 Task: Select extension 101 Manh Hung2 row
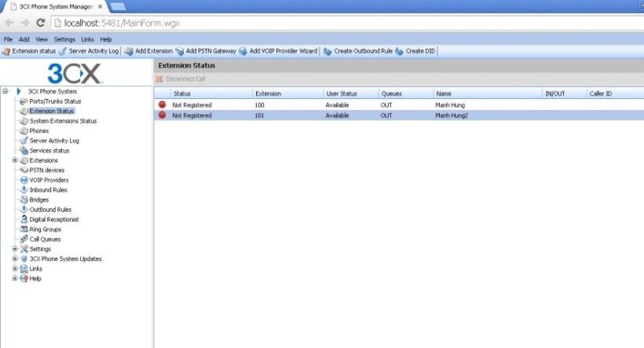399,115
